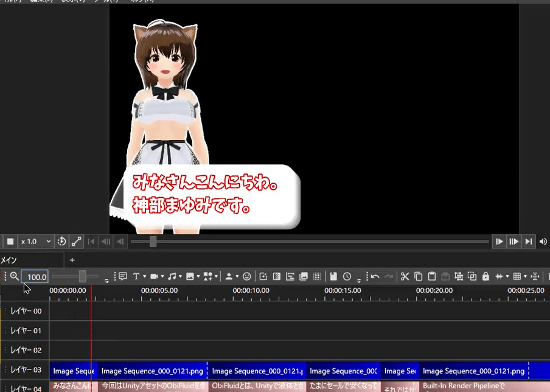Select the レイヤー 02 layer header
Image resolution: width=550 pixels, height=392 pixels.
point(24,350)
